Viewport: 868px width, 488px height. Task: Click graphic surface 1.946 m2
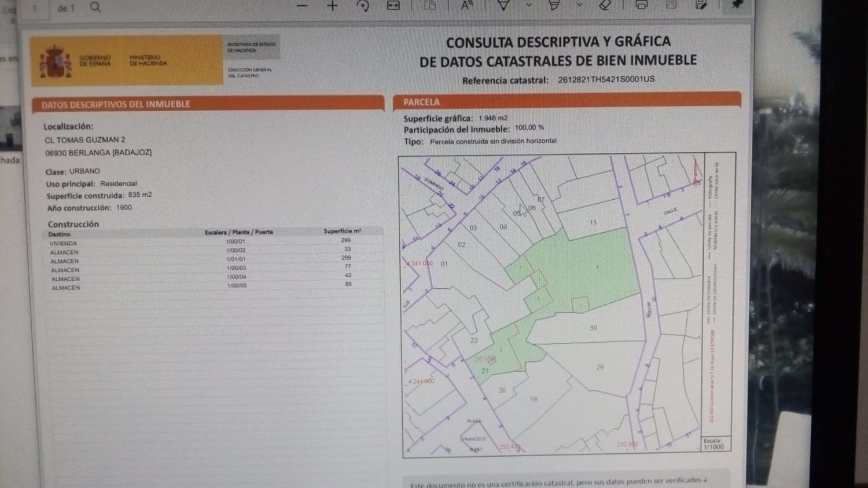coord(493,118)
